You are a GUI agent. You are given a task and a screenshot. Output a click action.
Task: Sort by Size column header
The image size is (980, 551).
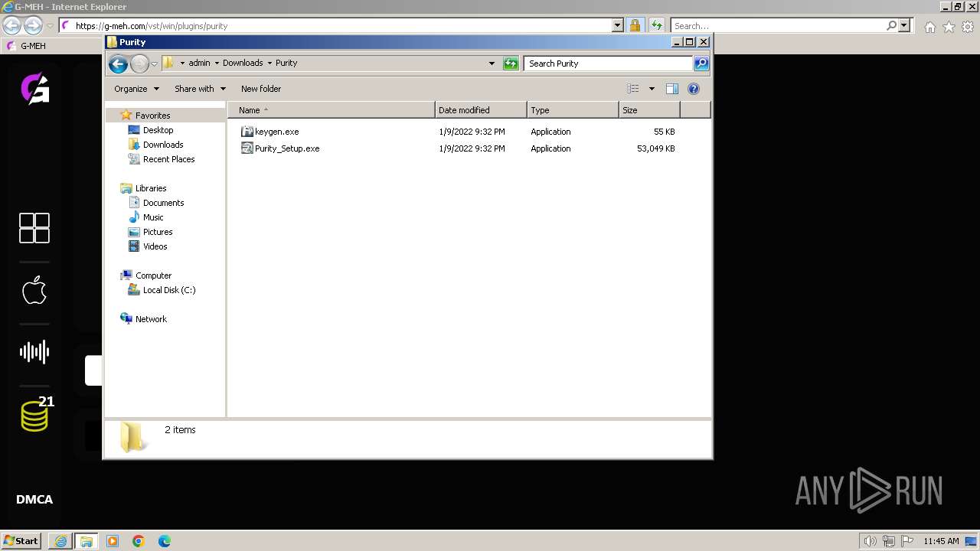click(649, 110)
